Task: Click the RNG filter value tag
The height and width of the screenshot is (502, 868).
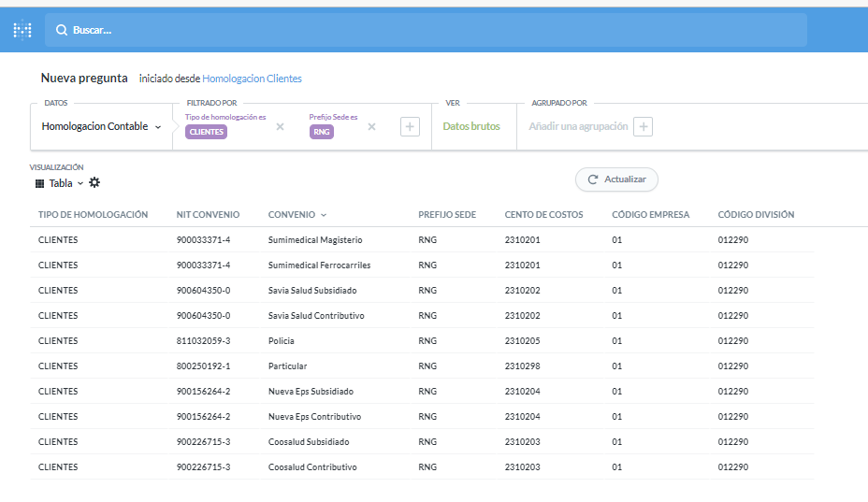Action: pos(322,133)
